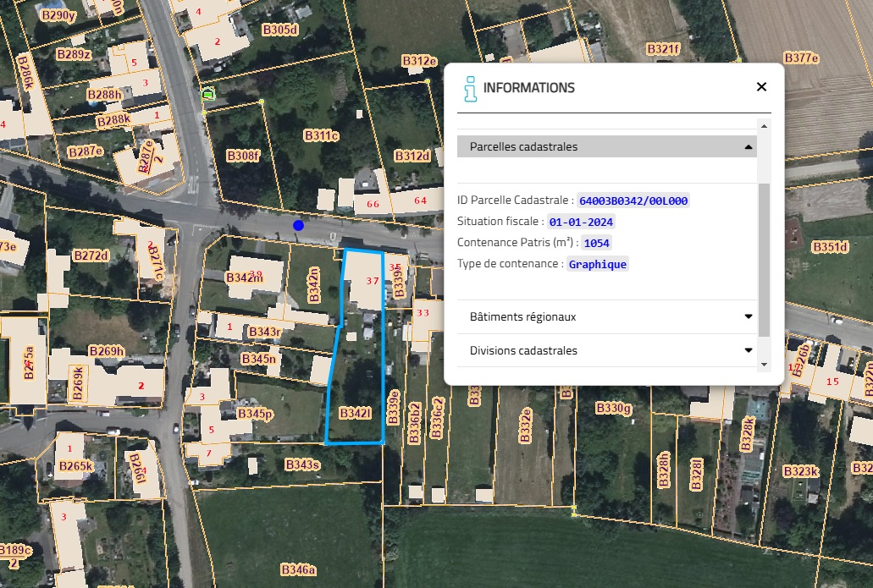Click the blue dot marker on the road
This screenshot has height=588, width=873.
point(298,225)
